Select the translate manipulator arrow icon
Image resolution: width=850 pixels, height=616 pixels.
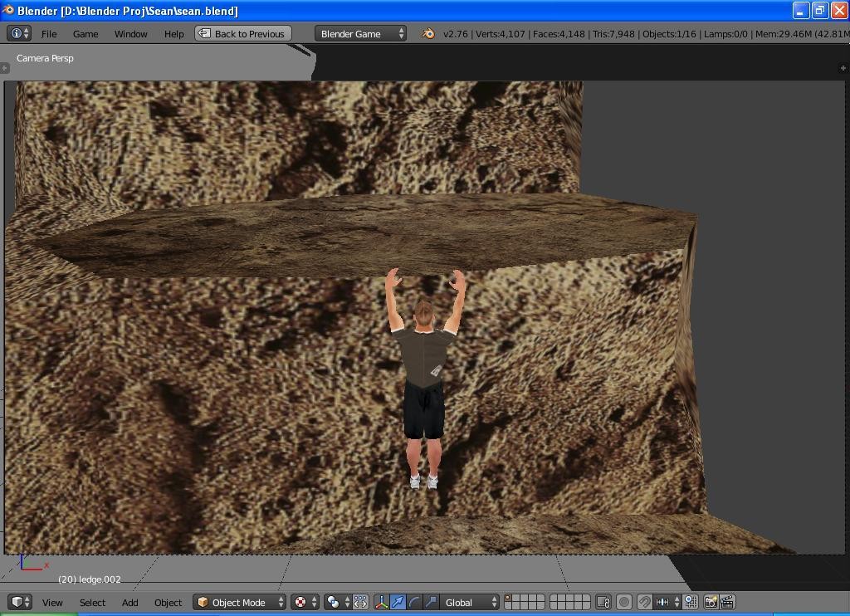[395, 603]
